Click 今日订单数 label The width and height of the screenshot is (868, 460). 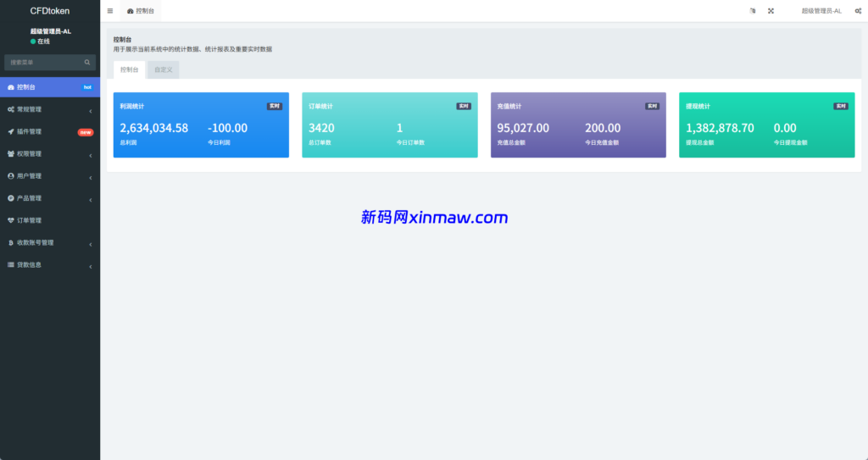[410, 143]
